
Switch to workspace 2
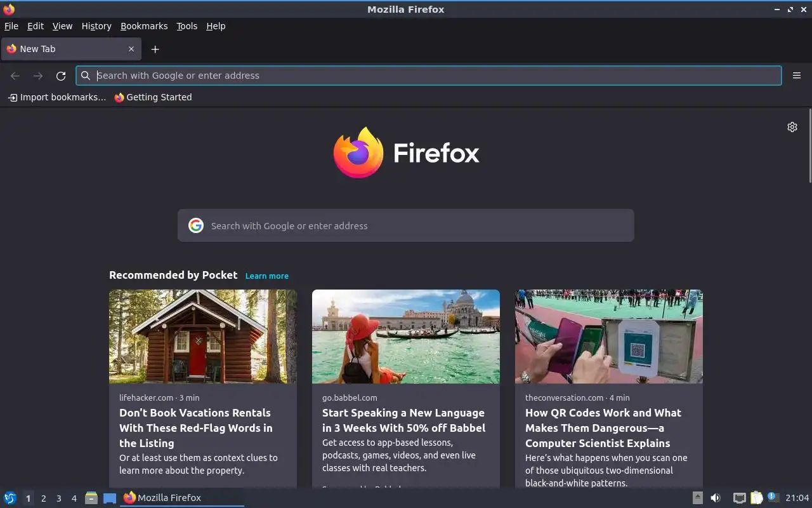[x=43, y=498]
